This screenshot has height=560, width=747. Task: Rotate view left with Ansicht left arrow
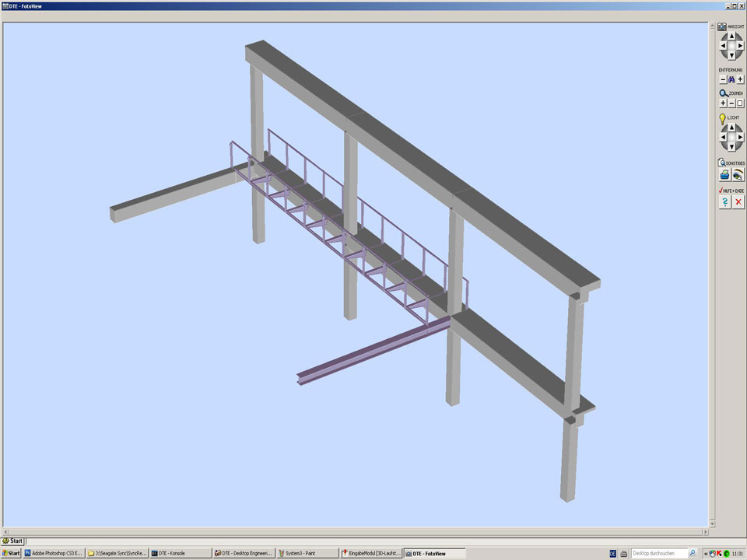(x=722, y=46)
